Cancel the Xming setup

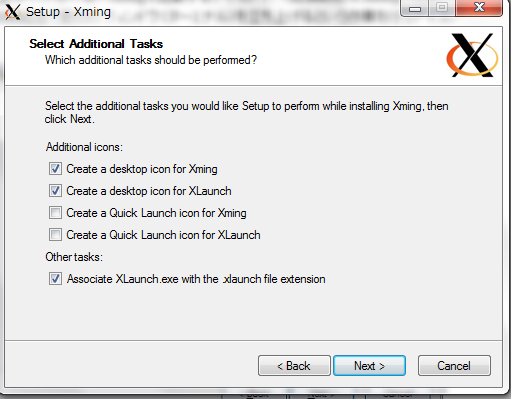pyautogui.click(x=454, y=366)
